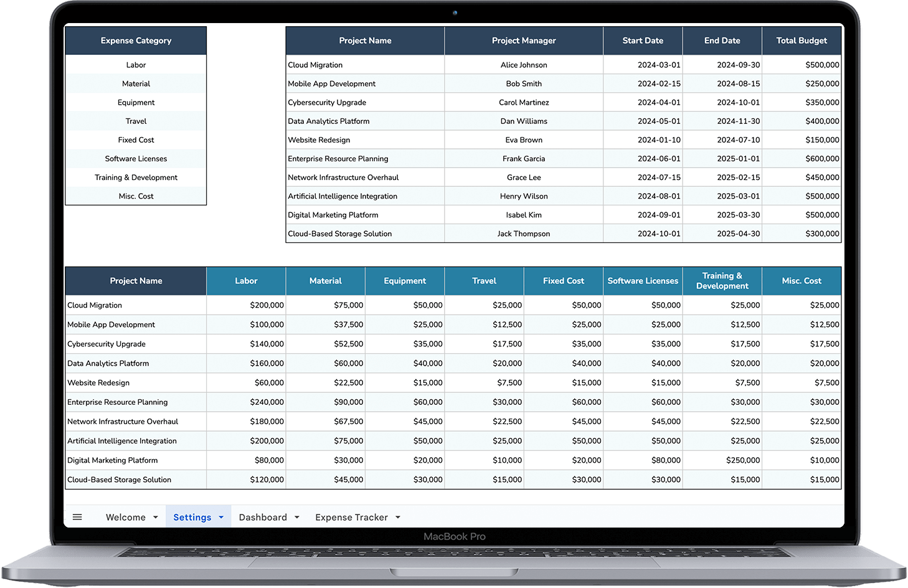The image size is (908, 588).
Task: Click the Software Licenses expense category cell
Action: [136, 159]
